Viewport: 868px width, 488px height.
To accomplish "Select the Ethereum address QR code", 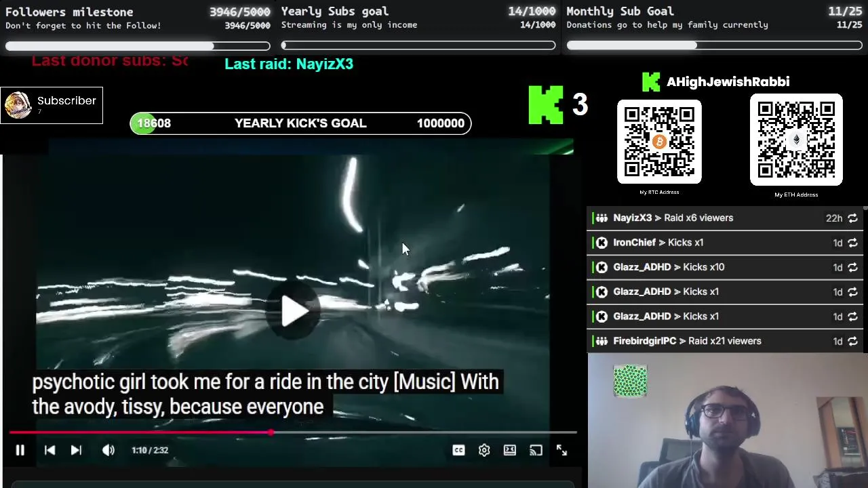I will point(796,140).
